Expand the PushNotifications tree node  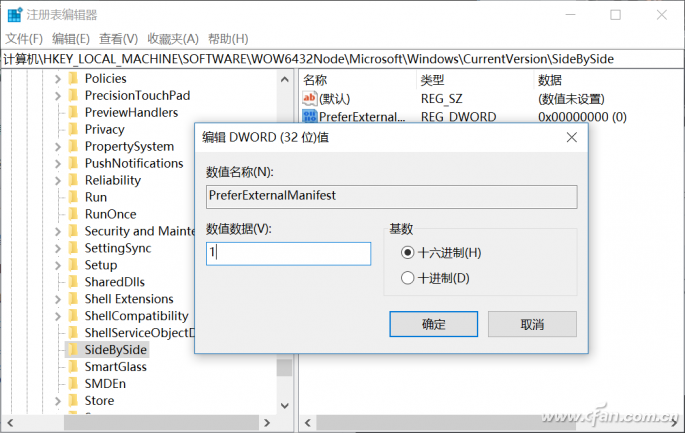tap(58, 164)
